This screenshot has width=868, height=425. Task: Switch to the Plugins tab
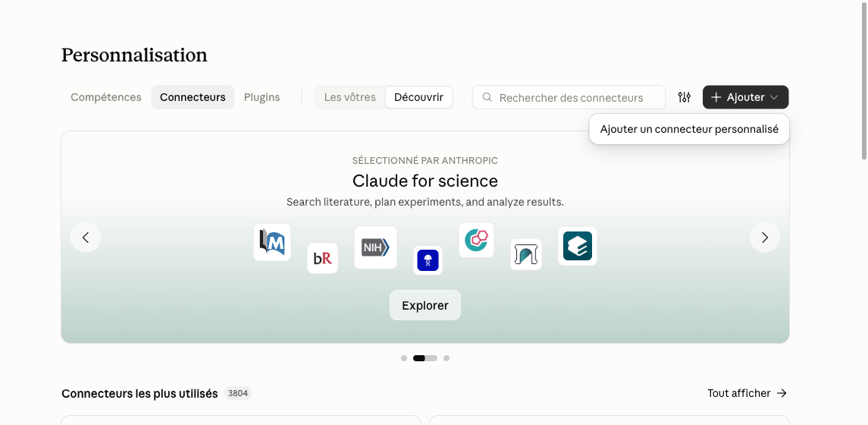pos(262,97)
